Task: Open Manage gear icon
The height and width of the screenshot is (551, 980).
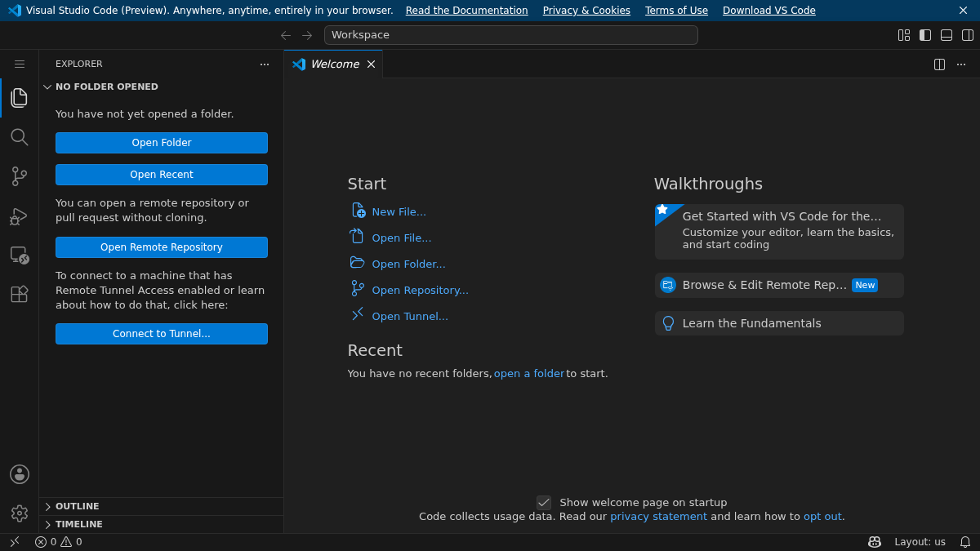Action: point(20,513)
